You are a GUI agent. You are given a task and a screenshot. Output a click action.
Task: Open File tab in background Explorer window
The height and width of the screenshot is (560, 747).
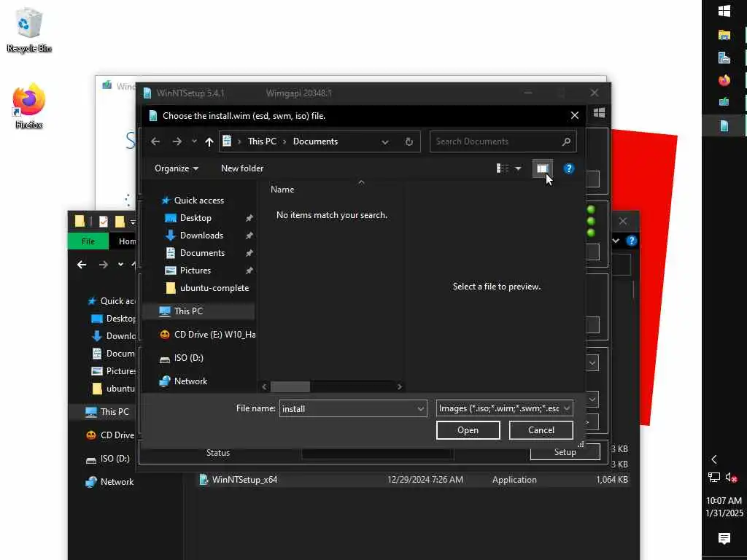(88, 241)
